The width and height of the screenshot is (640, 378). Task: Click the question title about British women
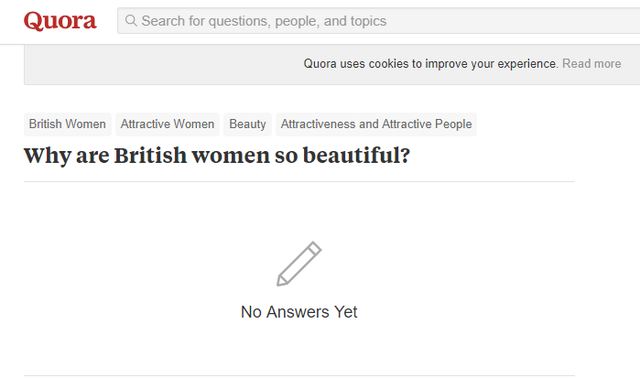click(x=217, y=156)
